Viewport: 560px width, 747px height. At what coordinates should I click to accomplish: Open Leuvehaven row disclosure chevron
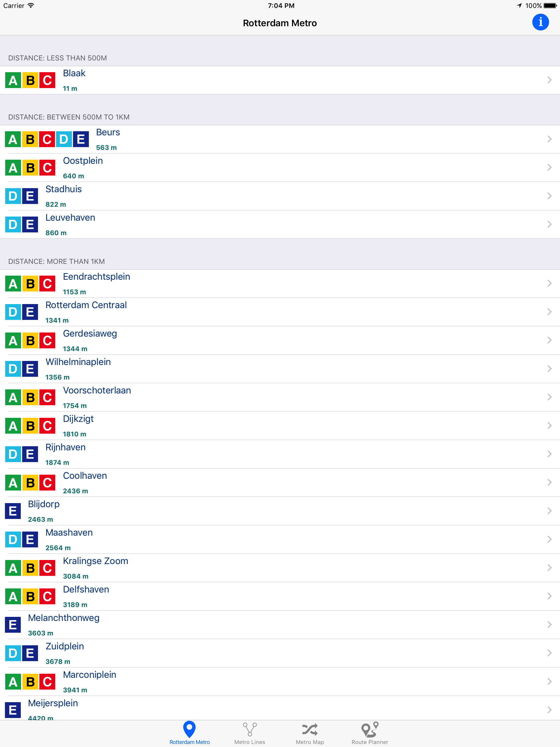click(x=549, y=224)
